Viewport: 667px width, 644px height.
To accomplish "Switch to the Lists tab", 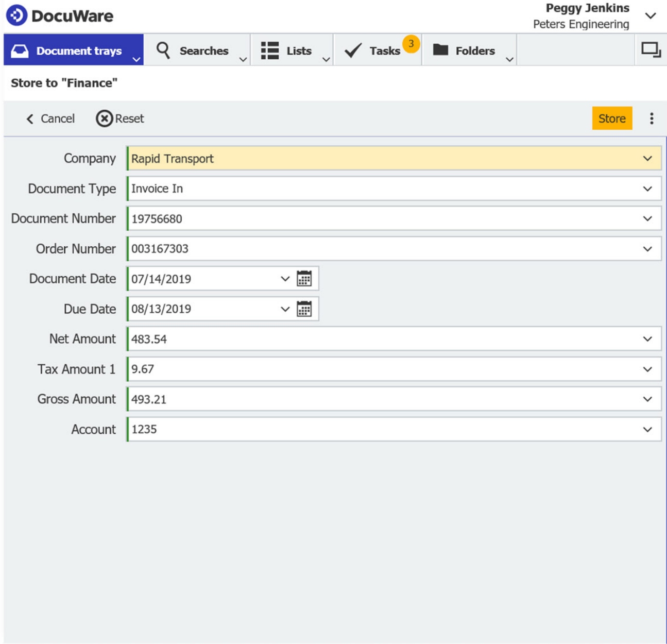I will pos(287,50).
